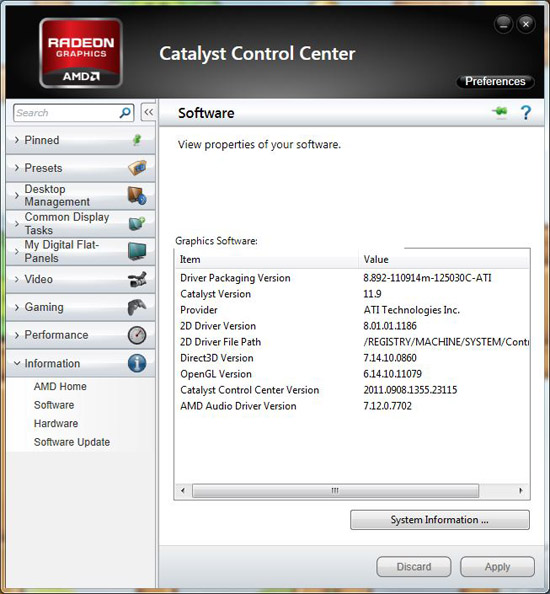
Task: Click the green pin icon beside Pinned
Action: tap(137, 140)
